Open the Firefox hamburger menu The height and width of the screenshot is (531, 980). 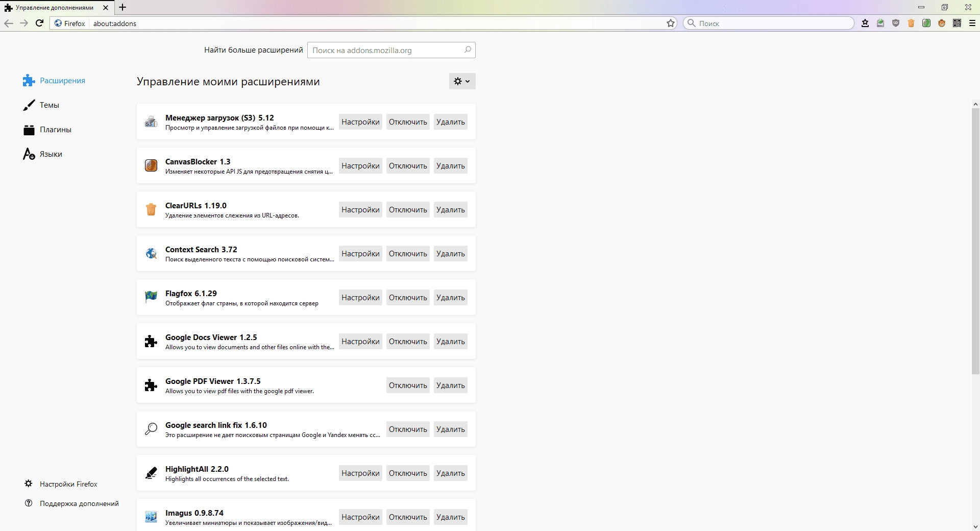tap(972, 23)
